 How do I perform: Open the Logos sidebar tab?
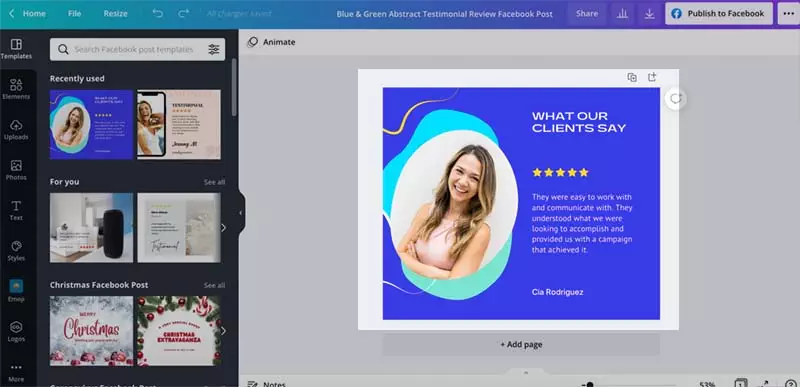[16, 331]
